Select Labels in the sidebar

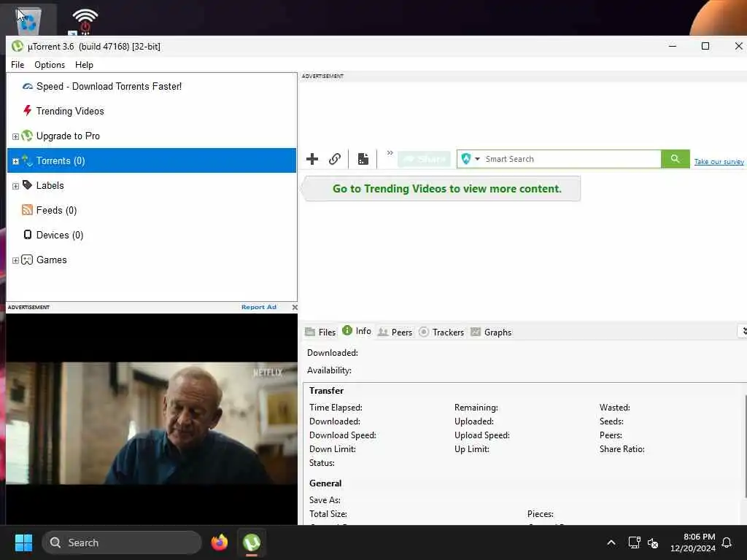coord(50,185)
